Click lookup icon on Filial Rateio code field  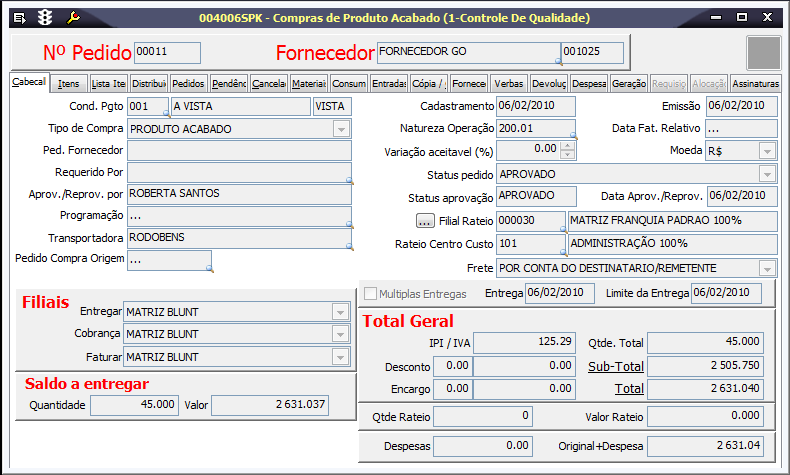click(x=563, y=229)
